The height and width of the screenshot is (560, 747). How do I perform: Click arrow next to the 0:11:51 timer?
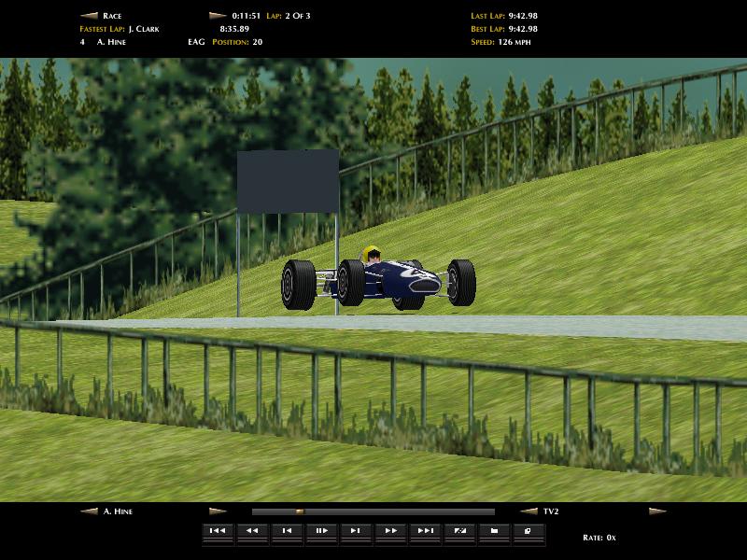pyautogui.click(x=218, y=16)
